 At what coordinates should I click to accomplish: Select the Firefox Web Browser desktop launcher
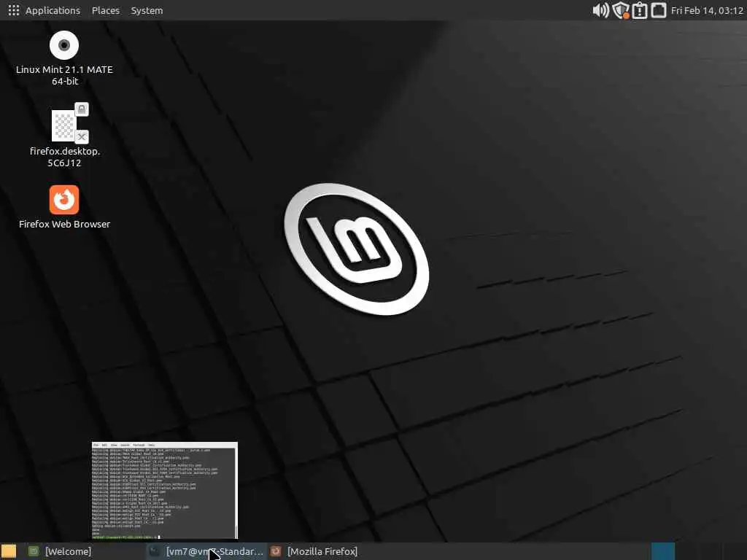[x=64, y=200]
